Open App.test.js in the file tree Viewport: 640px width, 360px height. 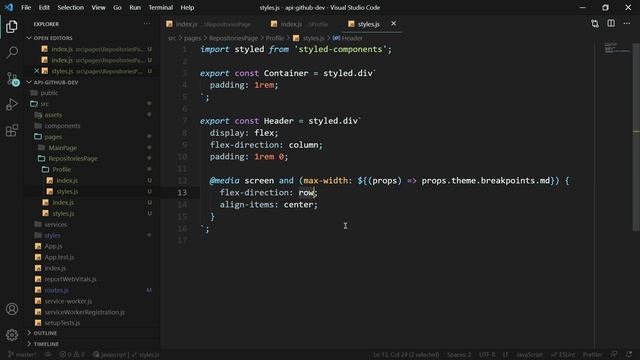[60, 257]
